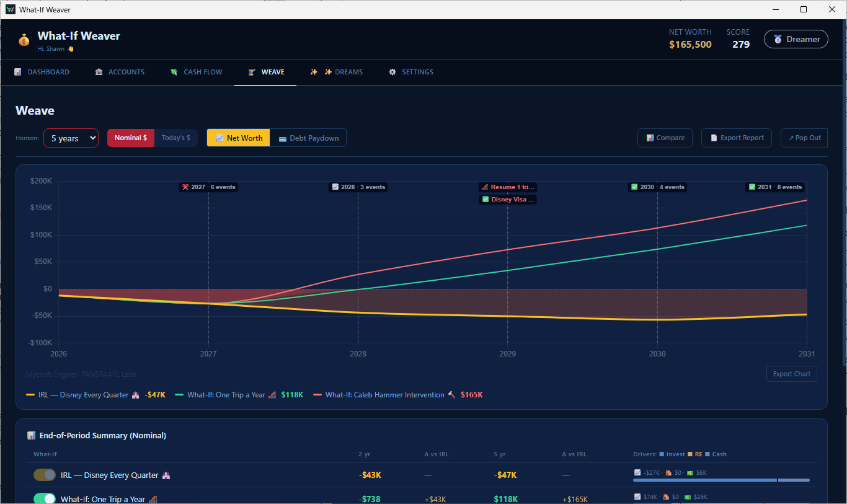
Task: Click the Dreamer badge button
Action: [796, 39]
